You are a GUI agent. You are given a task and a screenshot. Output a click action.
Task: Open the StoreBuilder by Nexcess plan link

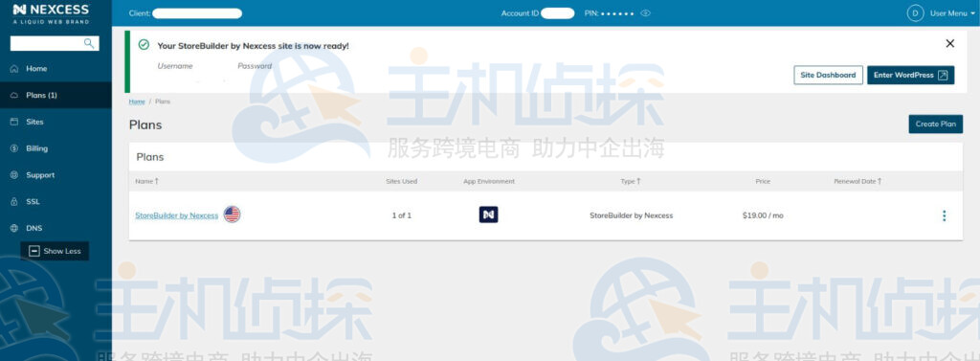click(176, 215)
